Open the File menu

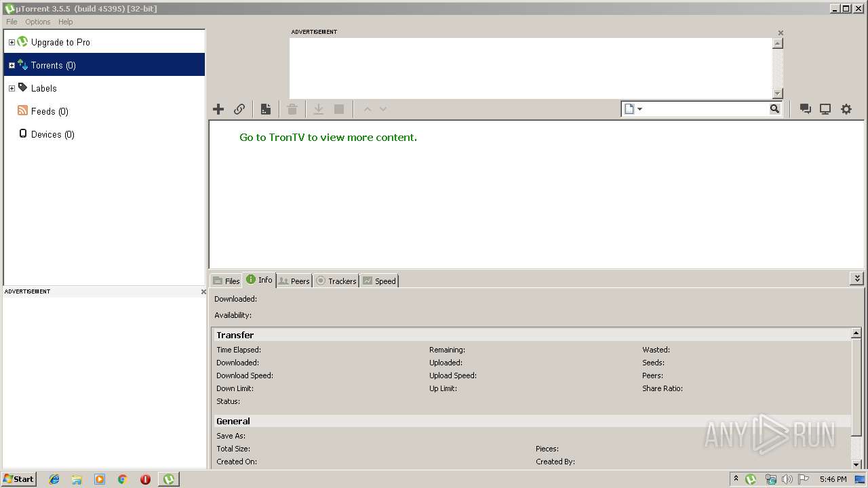[x=12, y=22]
